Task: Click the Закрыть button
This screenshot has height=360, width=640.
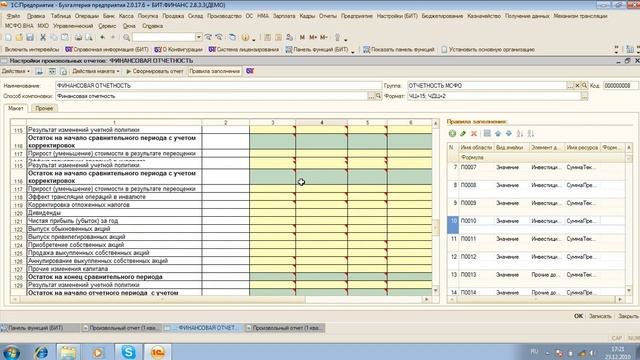Action: pyautogui.click(x=628, y=316)
